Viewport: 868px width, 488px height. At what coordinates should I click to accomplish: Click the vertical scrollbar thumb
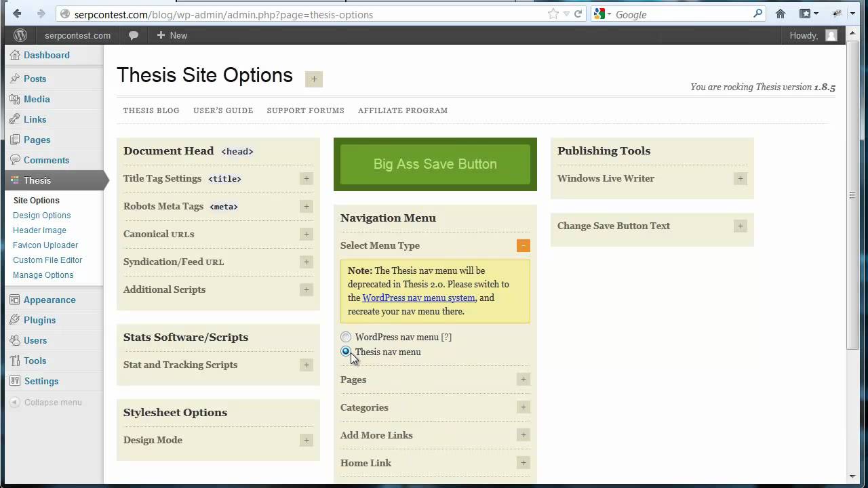852,195
